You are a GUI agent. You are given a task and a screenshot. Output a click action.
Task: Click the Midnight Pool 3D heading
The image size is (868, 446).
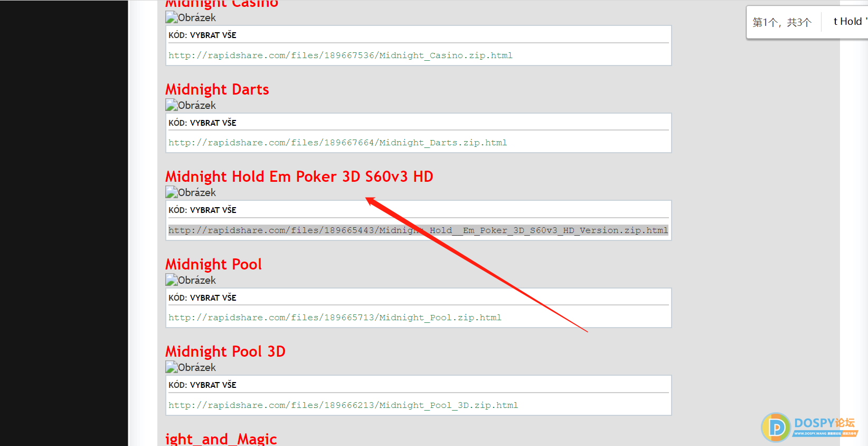(225, 351)
